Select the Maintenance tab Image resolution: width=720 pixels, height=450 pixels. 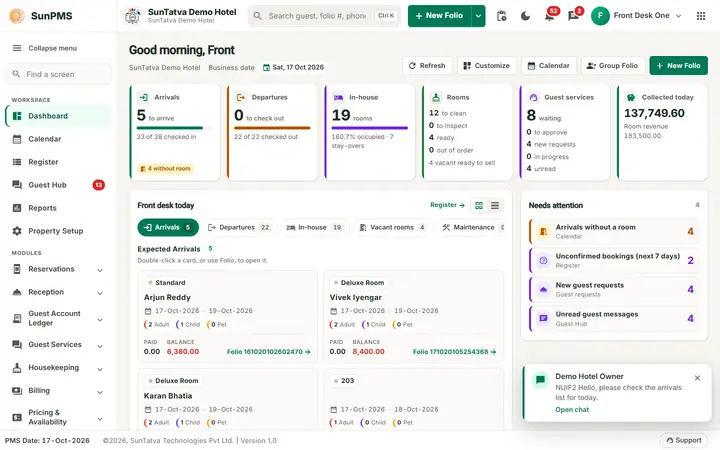(470, 227)
